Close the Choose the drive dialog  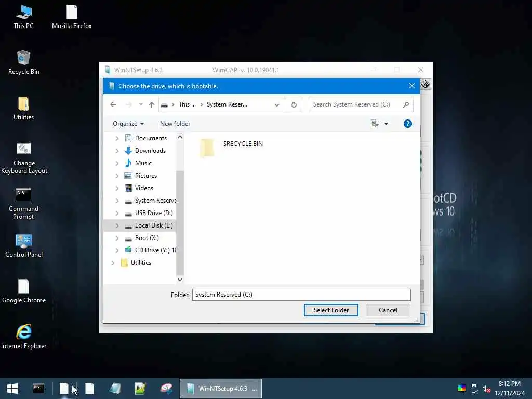pos(412,86)
